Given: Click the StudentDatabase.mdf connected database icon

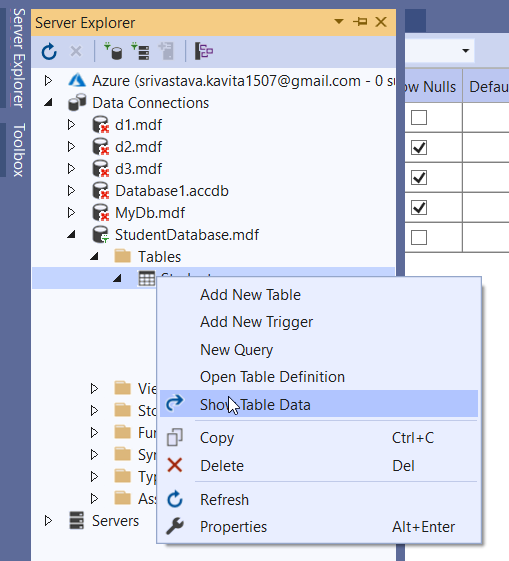Looking at the screenshot, I should 101,235.
